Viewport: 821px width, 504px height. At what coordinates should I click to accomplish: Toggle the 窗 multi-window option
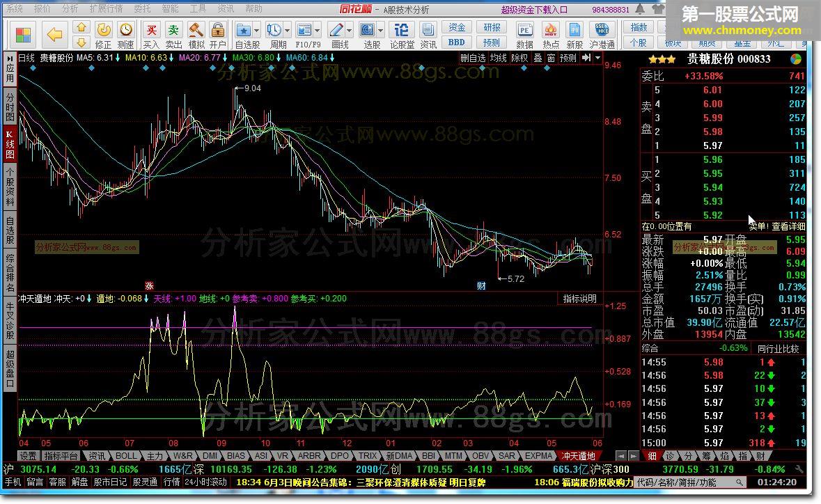click(x=551, y=58)
